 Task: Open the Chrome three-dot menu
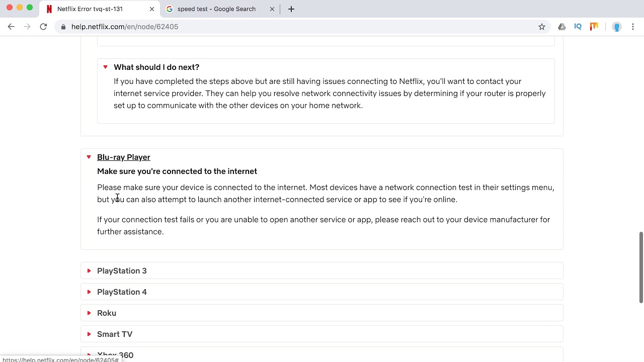pyautogui.click(x=633, y=27)
